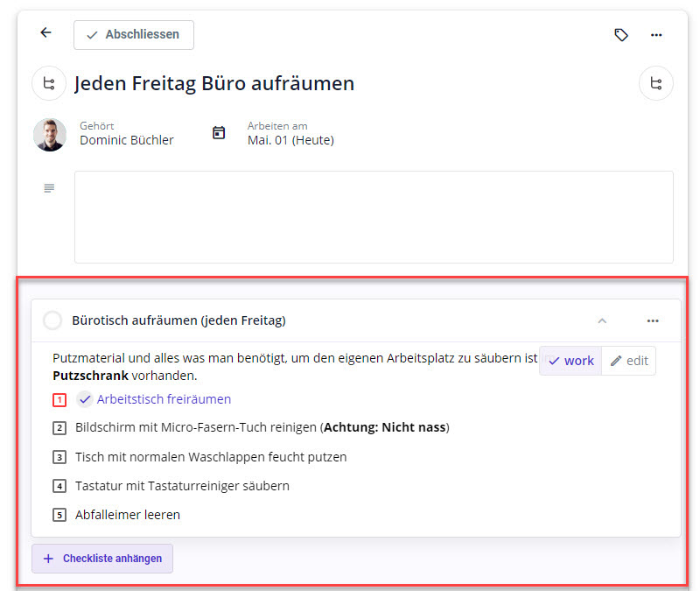Open labels via the tag icon

pos(621,34)
